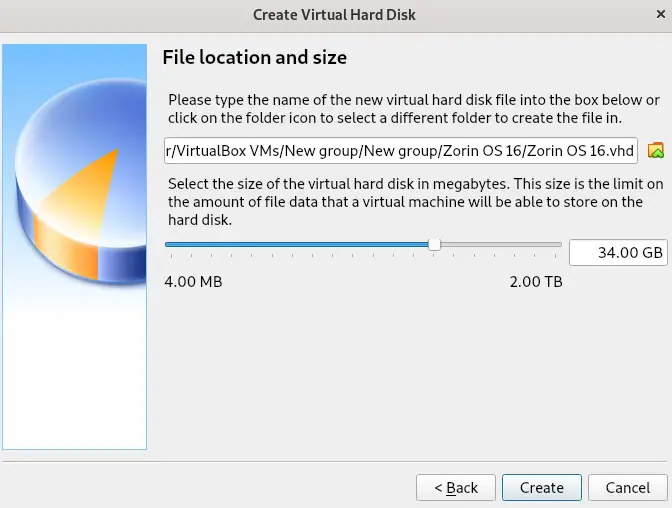Close the Create Virtual Hard Disk dialog
Screen dimensions: 672x508
(660, 15)
